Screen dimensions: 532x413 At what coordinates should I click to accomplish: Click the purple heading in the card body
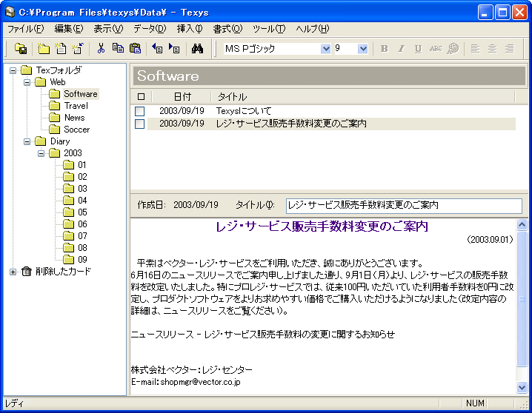322,226
